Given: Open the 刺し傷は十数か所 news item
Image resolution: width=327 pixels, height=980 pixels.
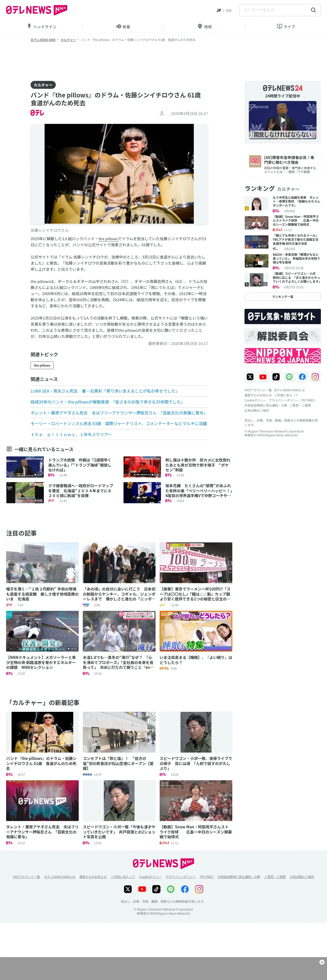Looking at the screenshot, I should (178, 467).
